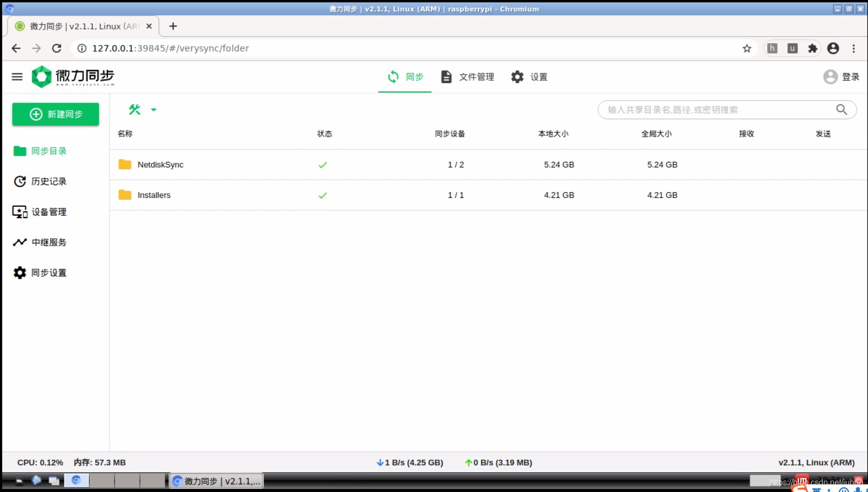This screenshot has width=868, height=492.
Task: Focus the shared folder search field
Action: click(x=727, y=110)
